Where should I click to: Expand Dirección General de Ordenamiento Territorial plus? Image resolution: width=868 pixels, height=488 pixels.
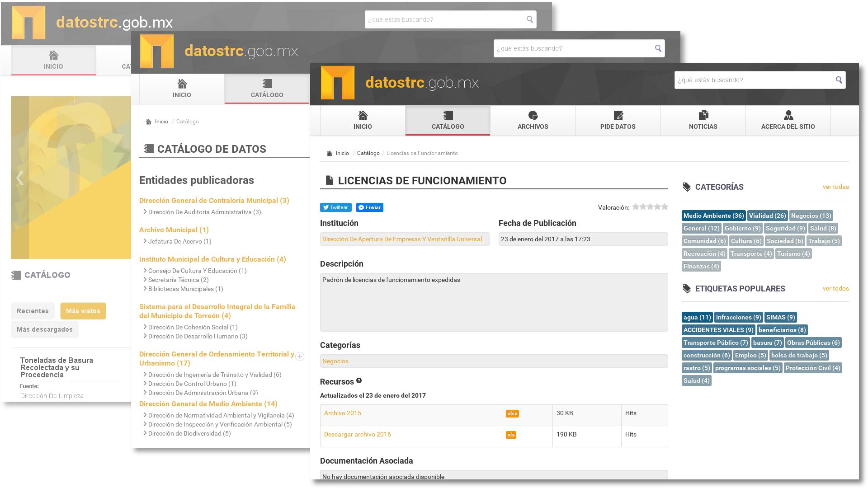click(x=299, y=357)
